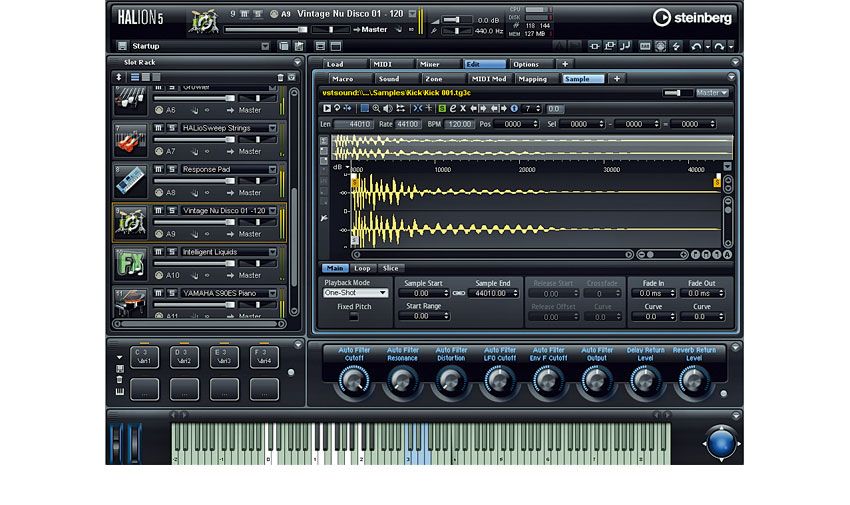Click the Response Pad volume slider
Image resolution: width=850 pixels, height=505 pixels.
(x=195, y=181)
